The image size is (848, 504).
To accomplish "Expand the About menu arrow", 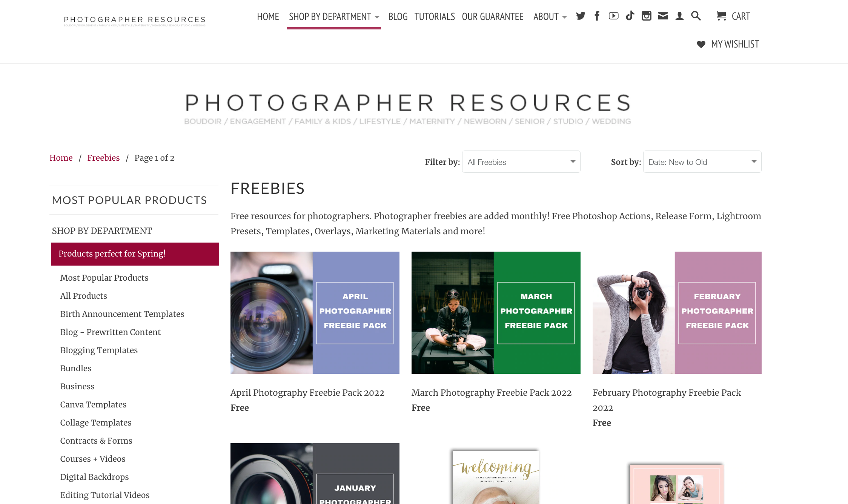I will pyautogui.click(x=564, y=17).
